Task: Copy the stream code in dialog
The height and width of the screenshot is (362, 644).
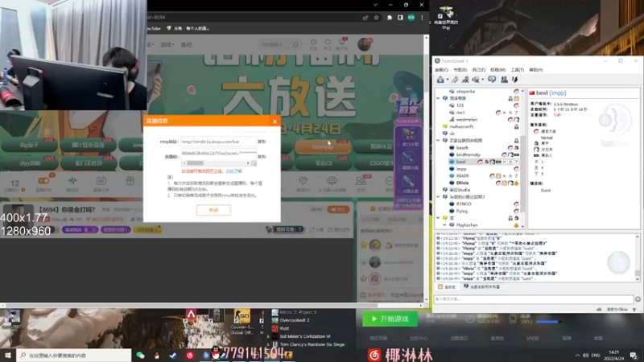Action: (x=262, y=157)
